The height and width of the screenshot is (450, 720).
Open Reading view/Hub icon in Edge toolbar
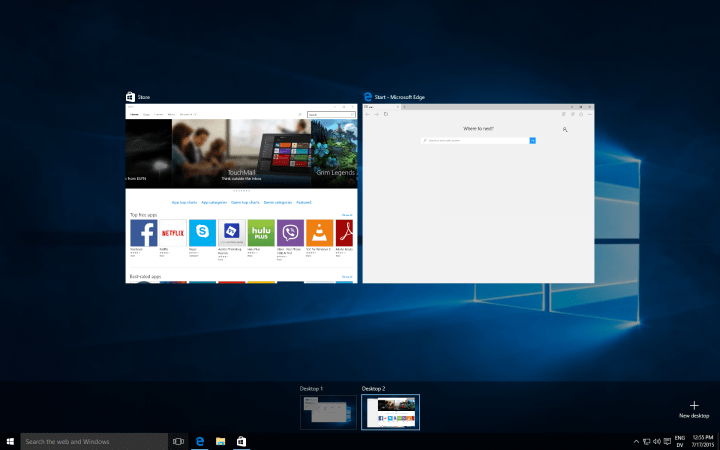[564, 114]
